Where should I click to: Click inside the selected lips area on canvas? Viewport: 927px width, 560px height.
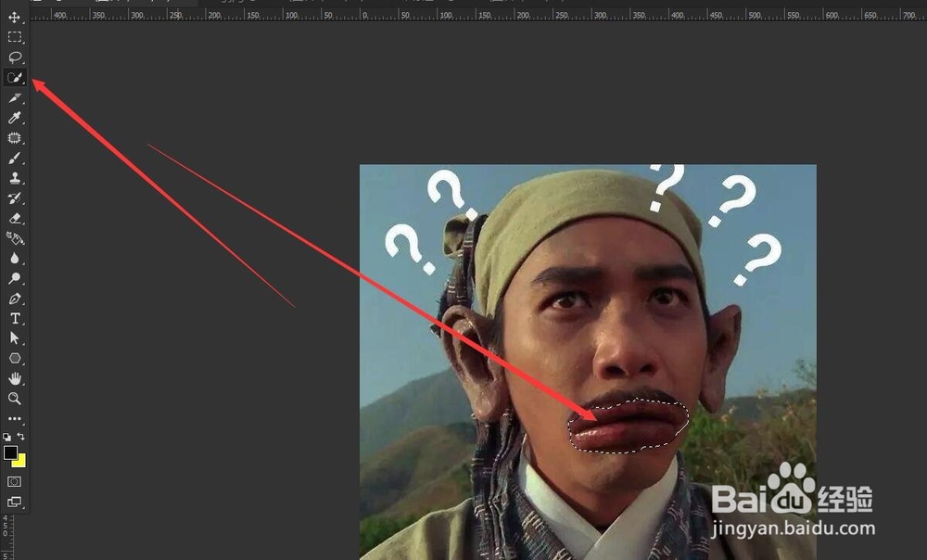(x=629, y=426)
